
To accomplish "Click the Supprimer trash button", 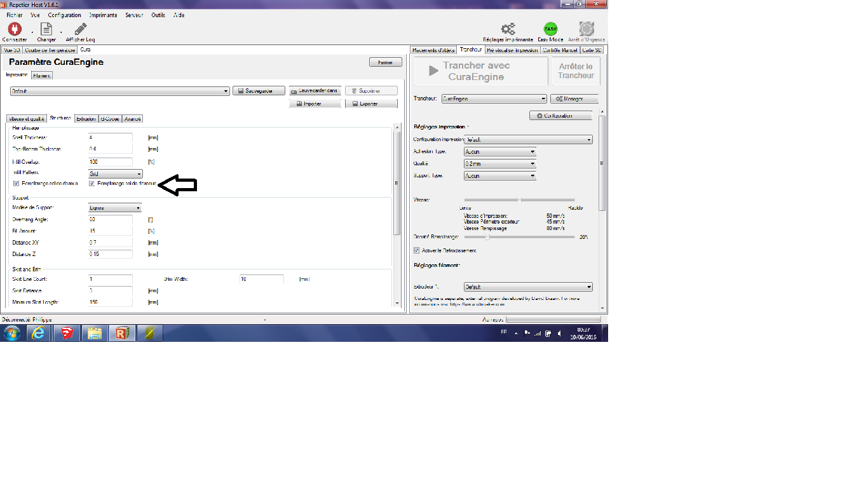I will (x=371, y=91).
